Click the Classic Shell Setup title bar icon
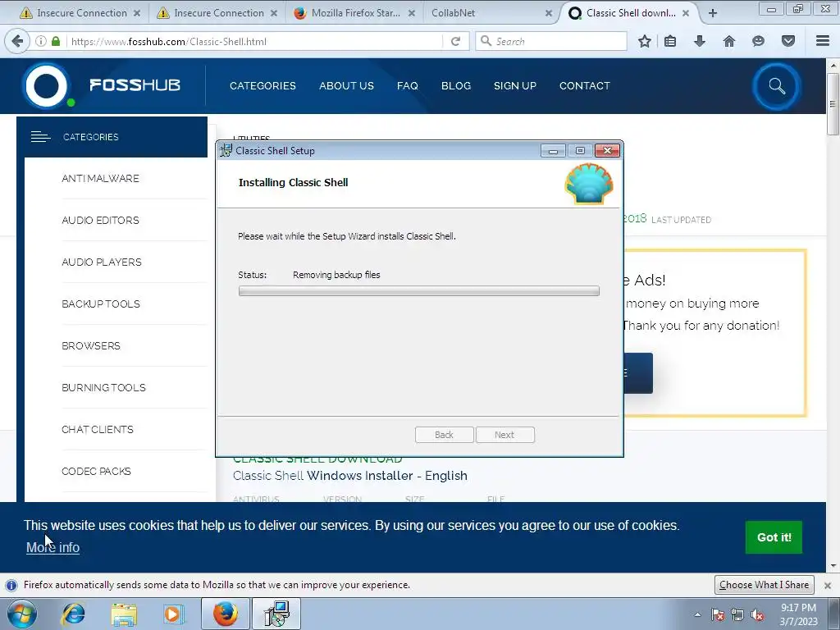 (226, 151)
